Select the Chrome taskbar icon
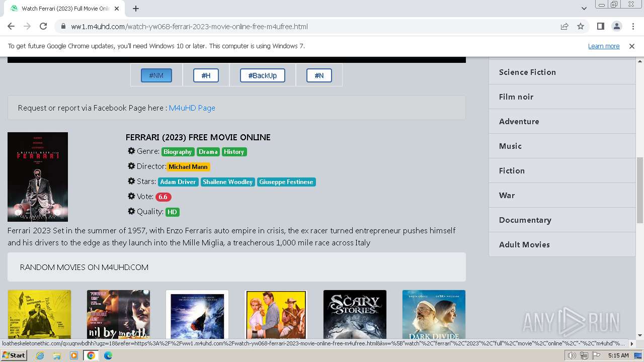The height and width of the screenshot is (362, 644). pos(91,355)
